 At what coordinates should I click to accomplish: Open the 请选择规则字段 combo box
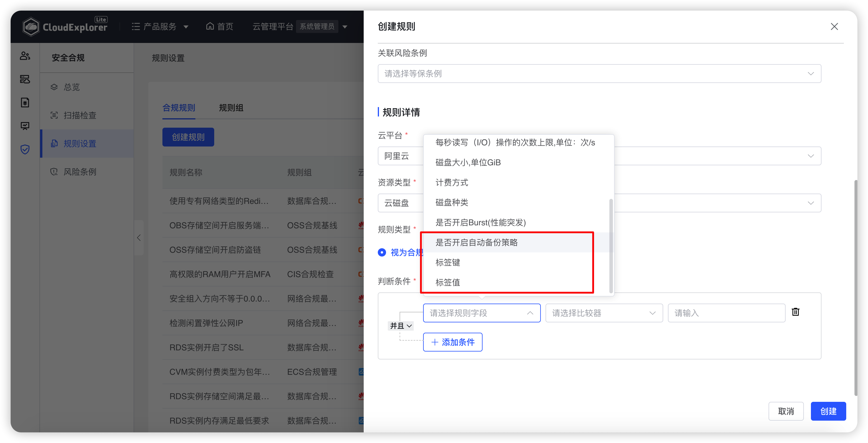[x=481, y=313]
